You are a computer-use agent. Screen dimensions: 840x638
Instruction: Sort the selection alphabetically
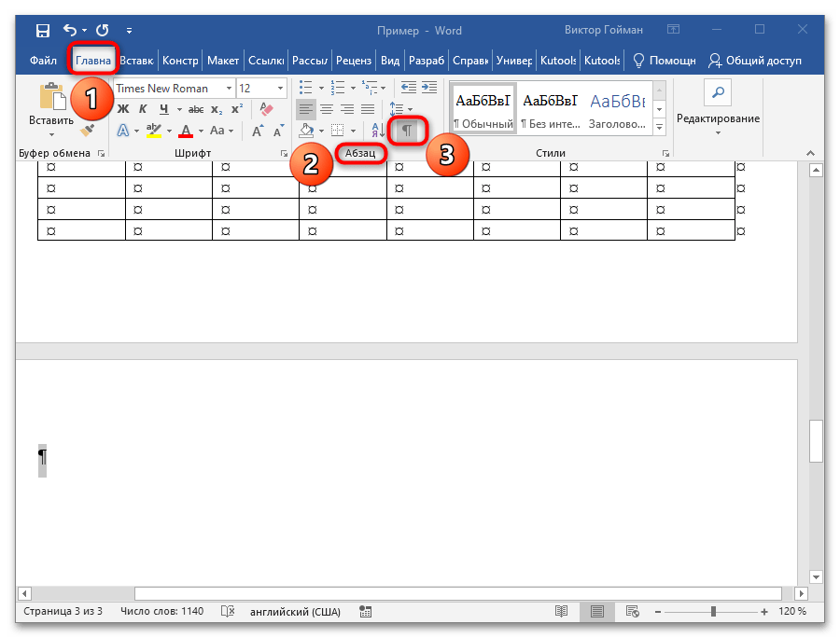click(378, 130)
